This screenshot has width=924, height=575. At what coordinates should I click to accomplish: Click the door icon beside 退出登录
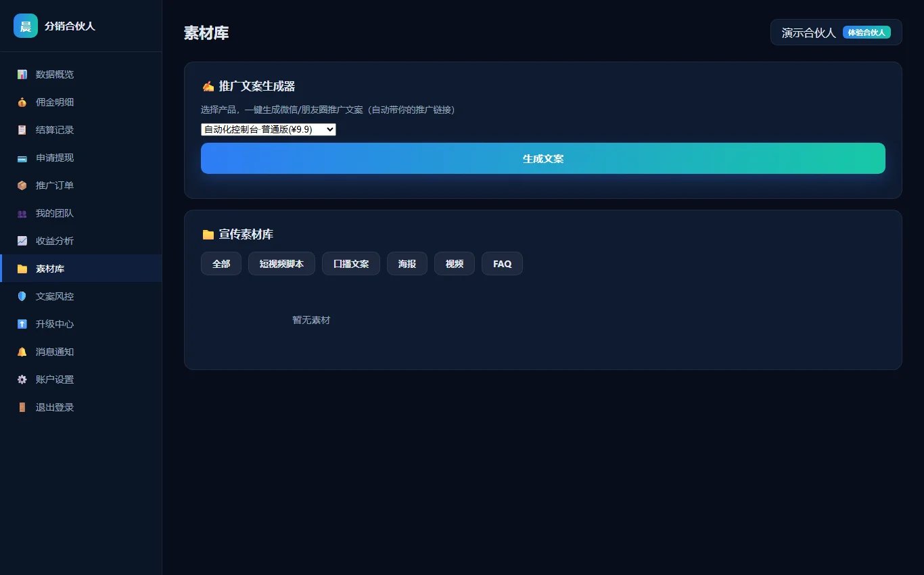22,407
